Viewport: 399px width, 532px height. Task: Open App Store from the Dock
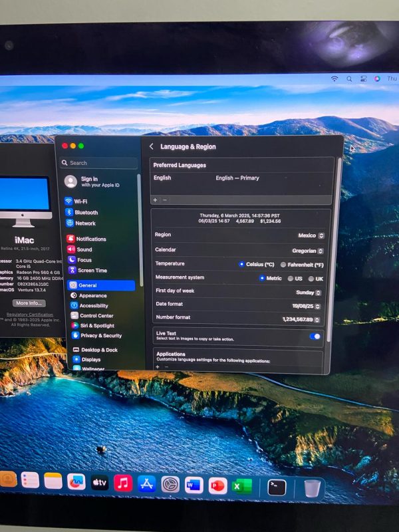click(x=146, y=483)
